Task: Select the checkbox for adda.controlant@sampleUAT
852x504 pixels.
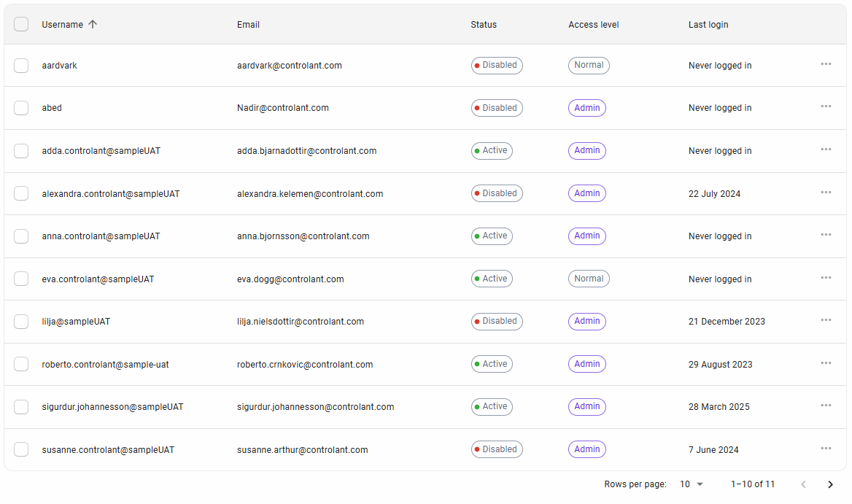Action: click(21, 151)
